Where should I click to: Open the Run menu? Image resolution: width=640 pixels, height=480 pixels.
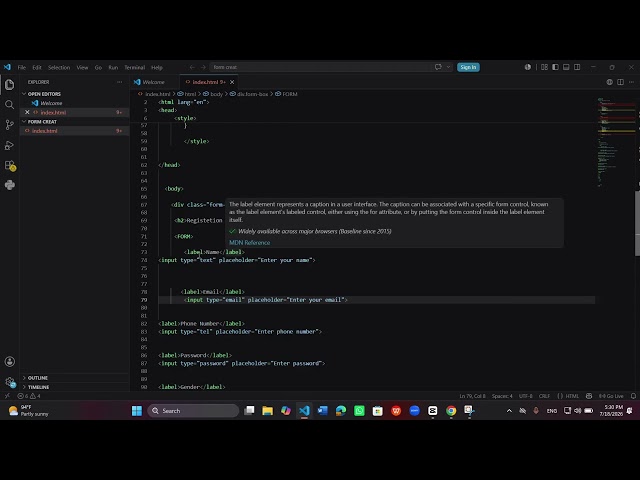[113, 67]
